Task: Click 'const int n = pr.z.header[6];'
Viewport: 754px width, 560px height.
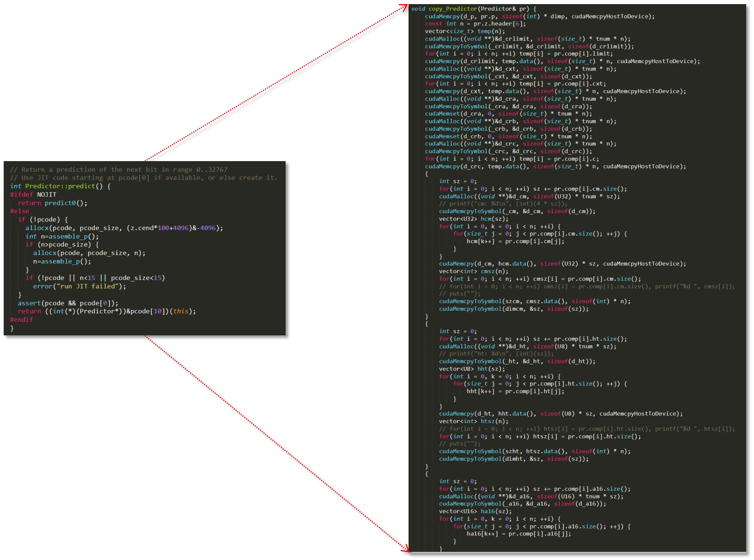Action: pos(475,24)
